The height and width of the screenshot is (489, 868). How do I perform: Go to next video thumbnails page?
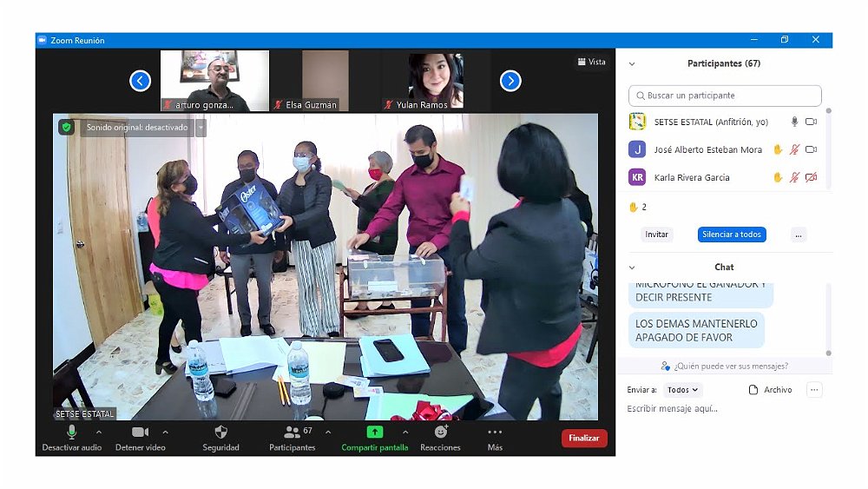510,81
